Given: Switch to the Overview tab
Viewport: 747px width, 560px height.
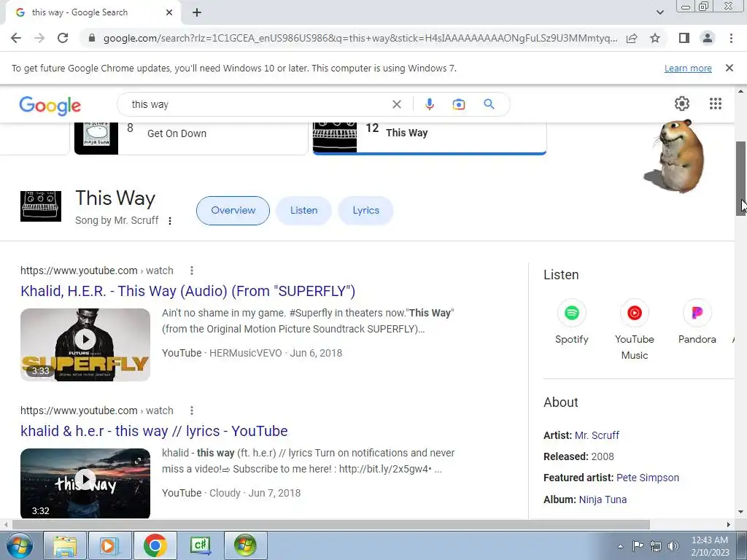Looking at the screenshot, I should point(233,211).
